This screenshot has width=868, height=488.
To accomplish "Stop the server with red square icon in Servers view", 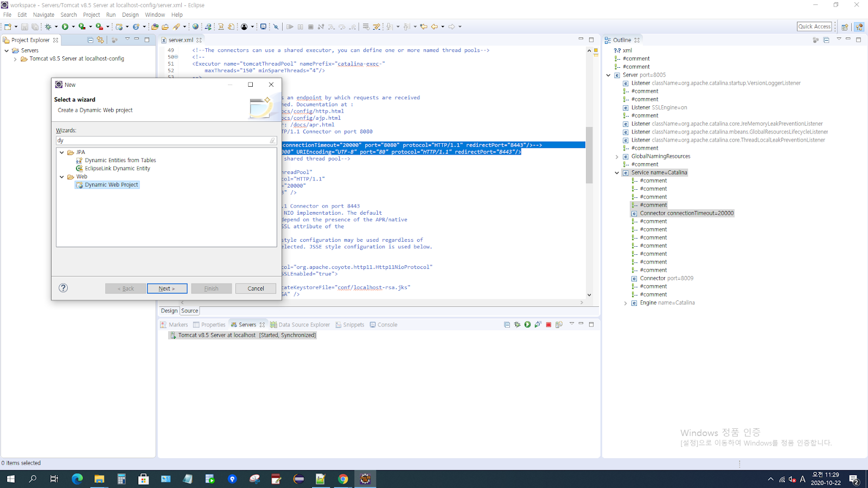I will click(x=548, y=324).
